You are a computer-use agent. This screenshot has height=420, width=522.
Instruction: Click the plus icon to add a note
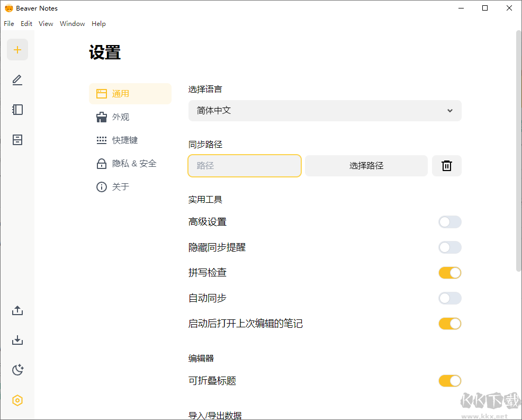pos(17,50)
